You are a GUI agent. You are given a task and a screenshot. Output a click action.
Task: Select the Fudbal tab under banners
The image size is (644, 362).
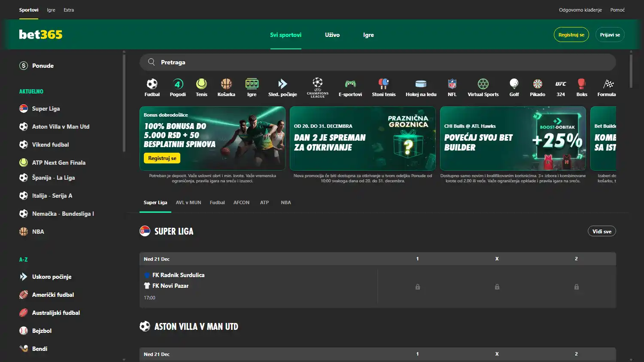(x=217, y=202)
